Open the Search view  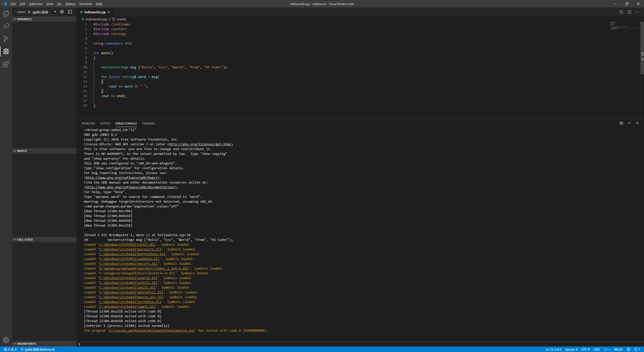pos(6,26)
